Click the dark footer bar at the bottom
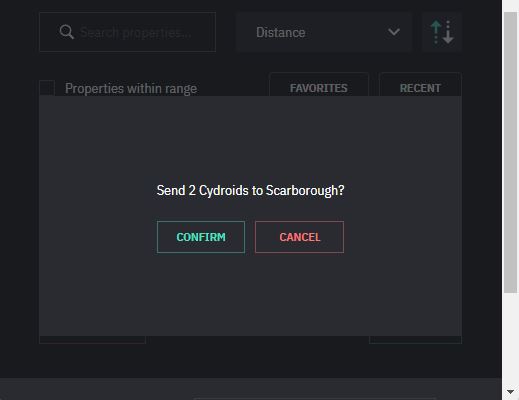 tap(251, 389)
